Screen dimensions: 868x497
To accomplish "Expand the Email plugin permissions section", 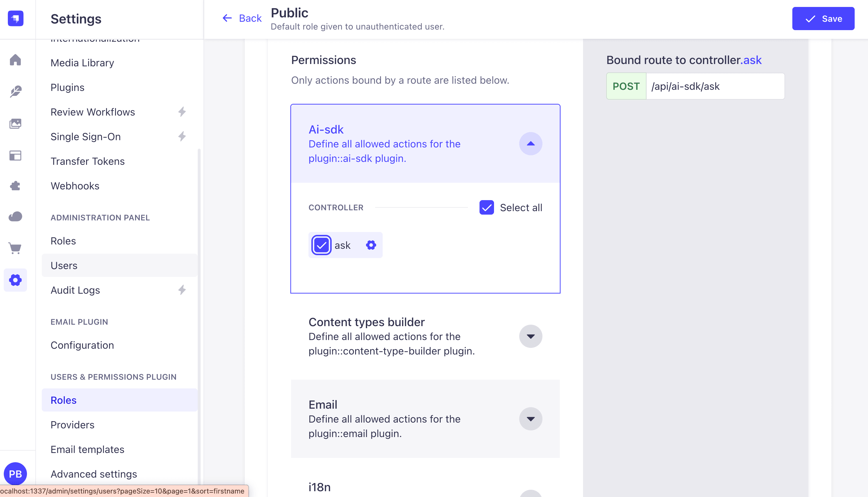I will 531,419.
